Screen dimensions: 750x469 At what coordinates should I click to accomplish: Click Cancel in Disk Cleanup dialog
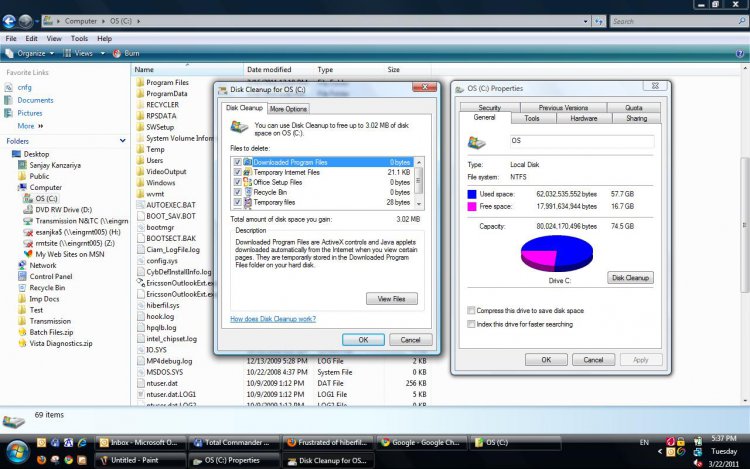[410, 340]
